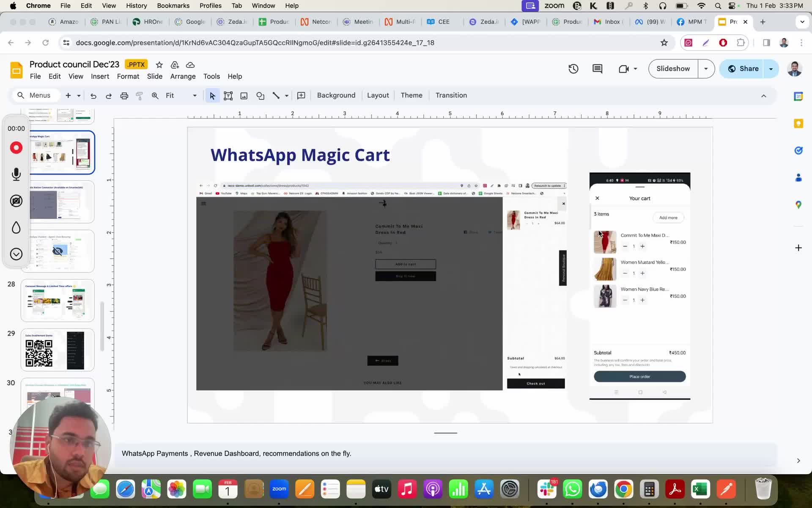Toggle the recorder camera-off icon

[x=16, y=201]
